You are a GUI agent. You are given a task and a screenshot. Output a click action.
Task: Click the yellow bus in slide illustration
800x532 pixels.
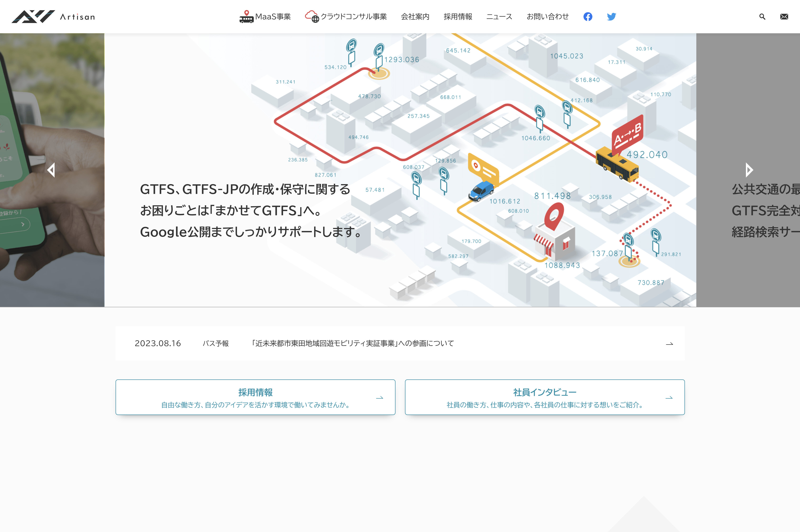pos(617,164)
